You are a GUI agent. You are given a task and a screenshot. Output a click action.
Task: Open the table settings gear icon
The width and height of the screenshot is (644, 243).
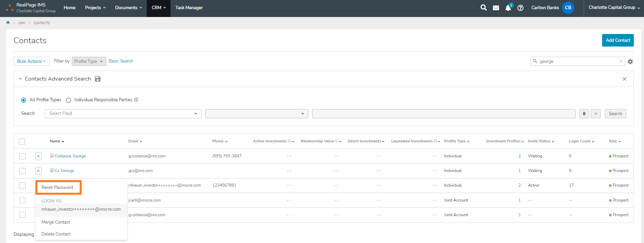tap(630, 62)
